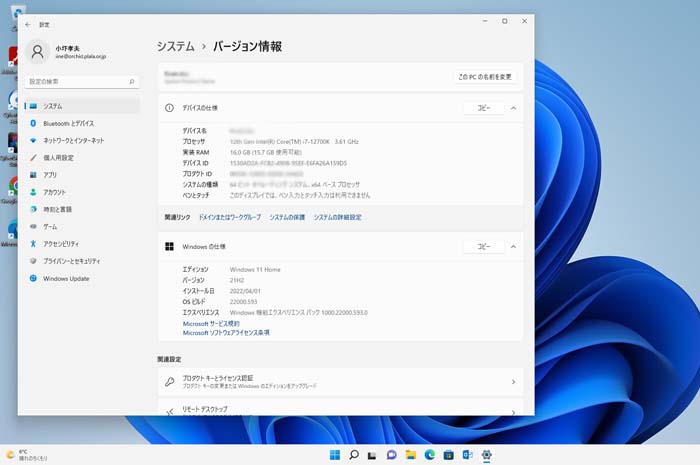Maximize the Settings window

504,21
